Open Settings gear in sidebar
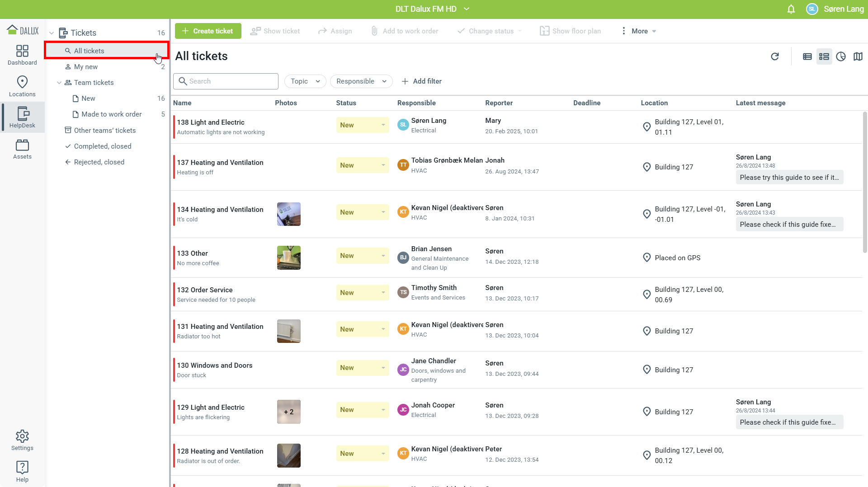The height and width of the screenshot is (487, 868). 22,440
